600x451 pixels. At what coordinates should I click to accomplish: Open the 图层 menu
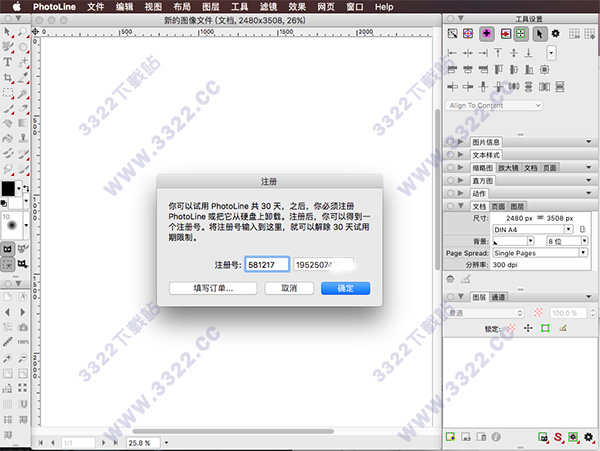(210, 7)
